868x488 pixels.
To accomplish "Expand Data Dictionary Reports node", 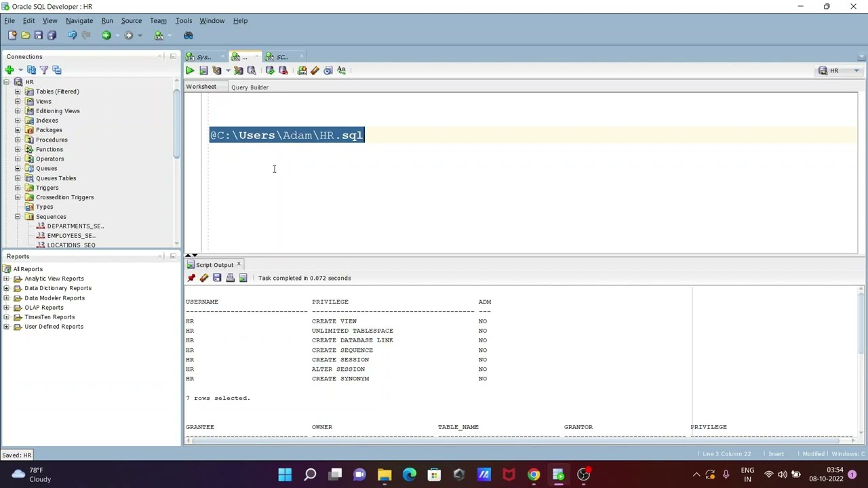I will click(x=6, y=288).
